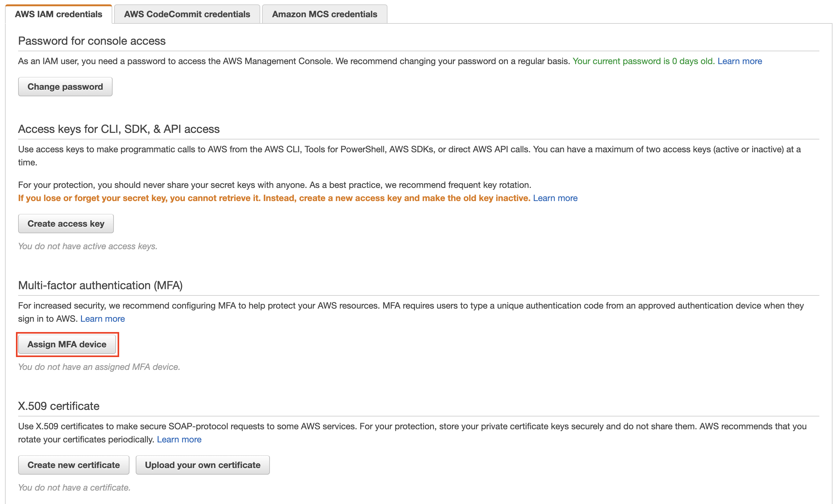Select the AWS IAM credentials tab

pos(58,14)
